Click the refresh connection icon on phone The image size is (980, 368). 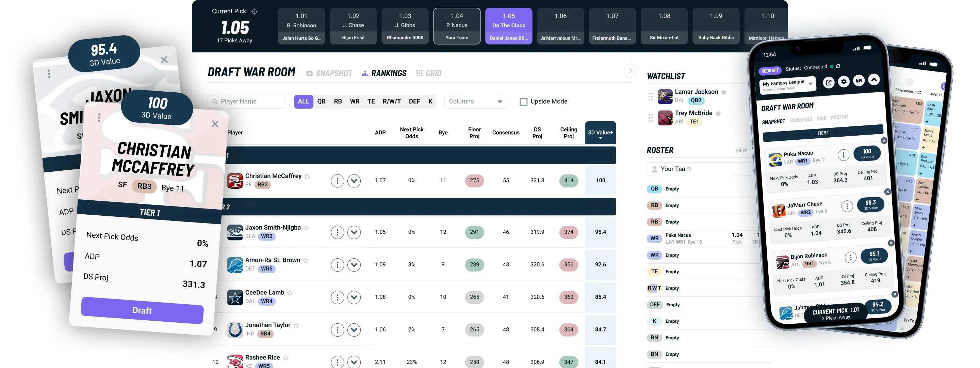[838, 66]
